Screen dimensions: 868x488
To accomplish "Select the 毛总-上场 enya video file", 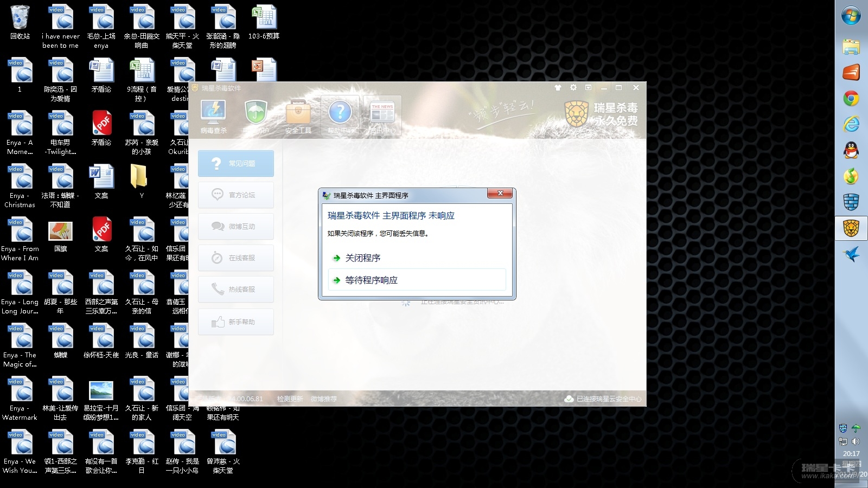I will tap(101, 28).
